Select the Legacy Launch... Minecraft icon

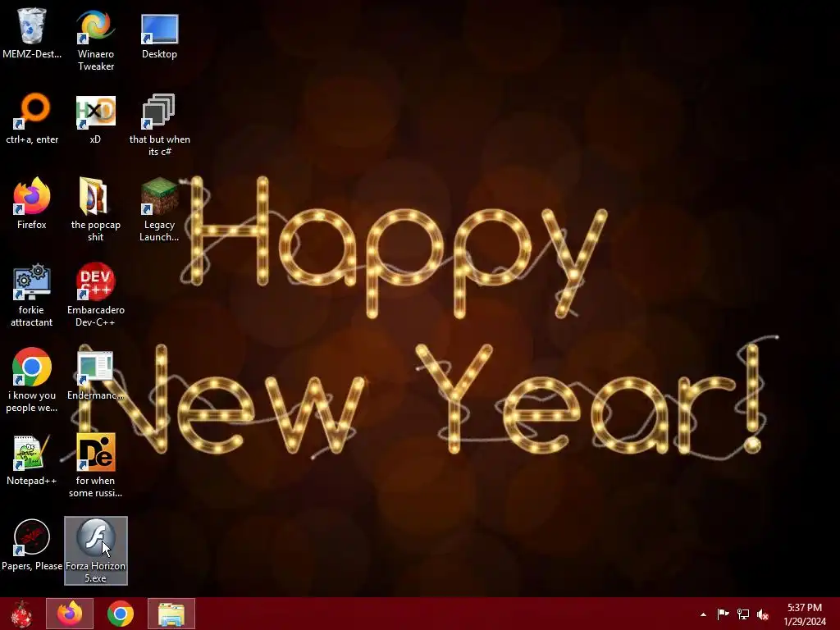coord(159,196)
